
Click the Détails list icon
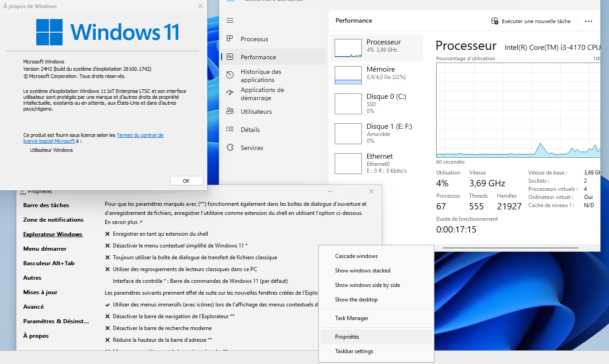pyautogui.click(x=230, y=129)
